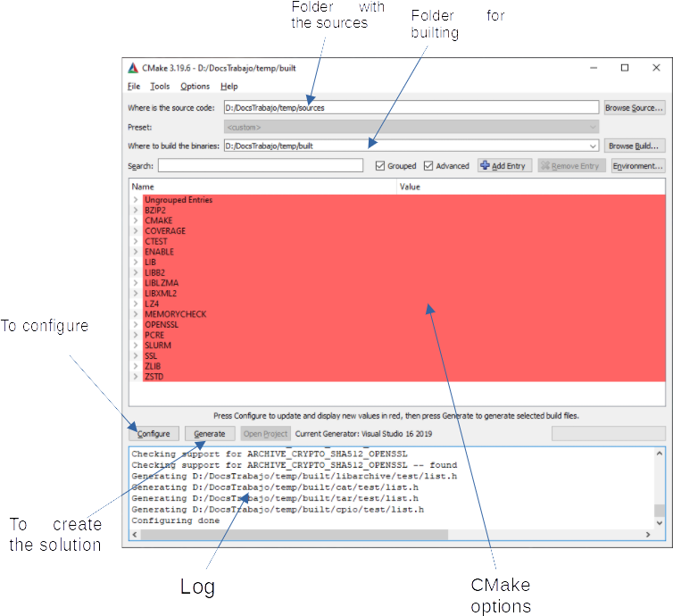Viewport: 673px width, 616px height.
Task: Select the LIB group row
Action: [x=403, y=262]
